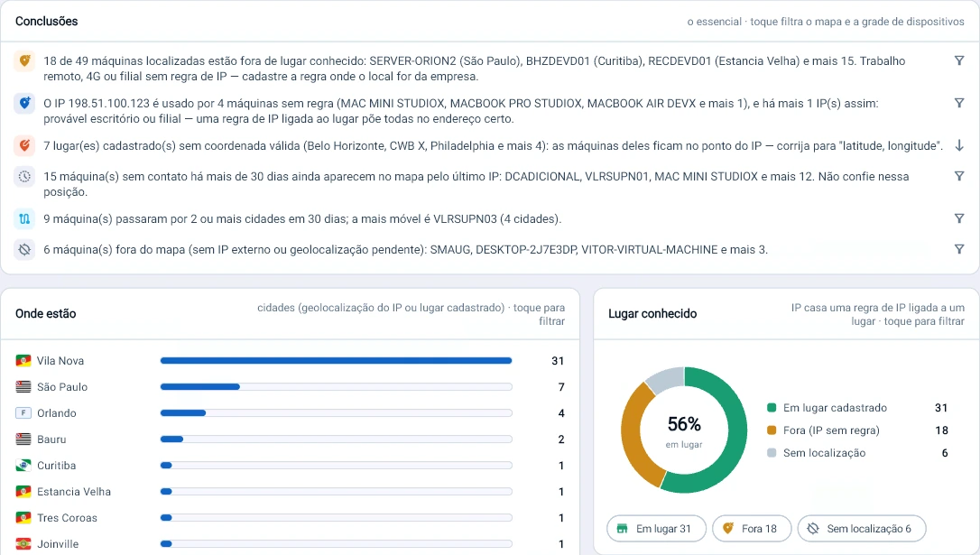Screen dimensions: 980x555
Task: Click filter icon for 18 de 49 máquinas conclusion
Action: [958, 60]
